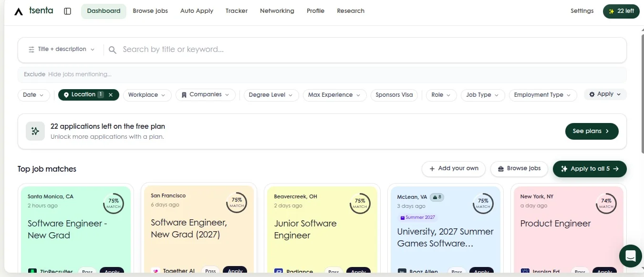Expand Title + description search scope dropdown
The height and width of the screenshot is (277, 644).
coord(62,49)
